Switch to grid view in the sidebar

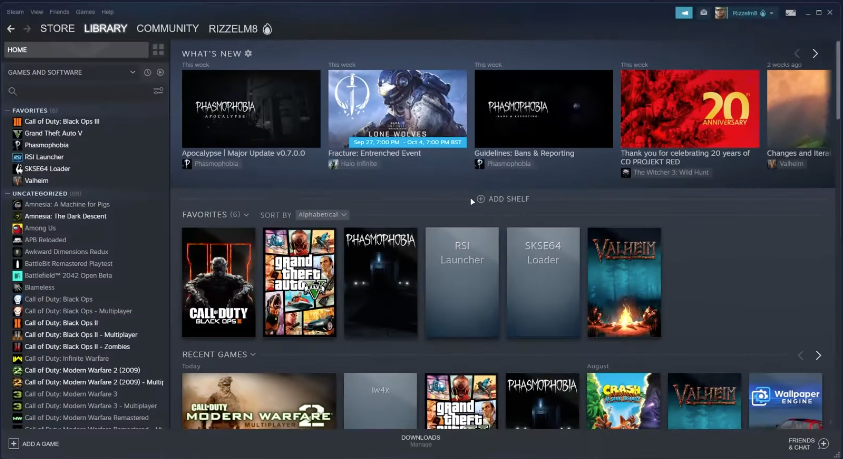pyautogui.click(x=158, y=49)
